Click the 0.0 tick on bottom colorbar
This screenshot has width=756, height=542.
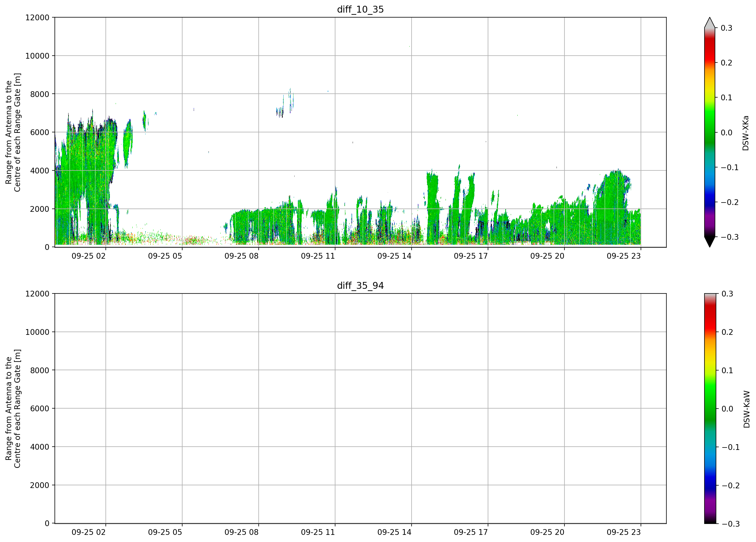pos(727,409)
